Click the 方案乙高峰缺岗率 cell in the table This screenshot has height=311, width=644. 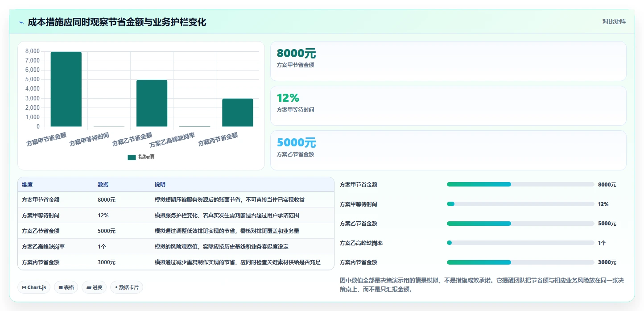43,247
